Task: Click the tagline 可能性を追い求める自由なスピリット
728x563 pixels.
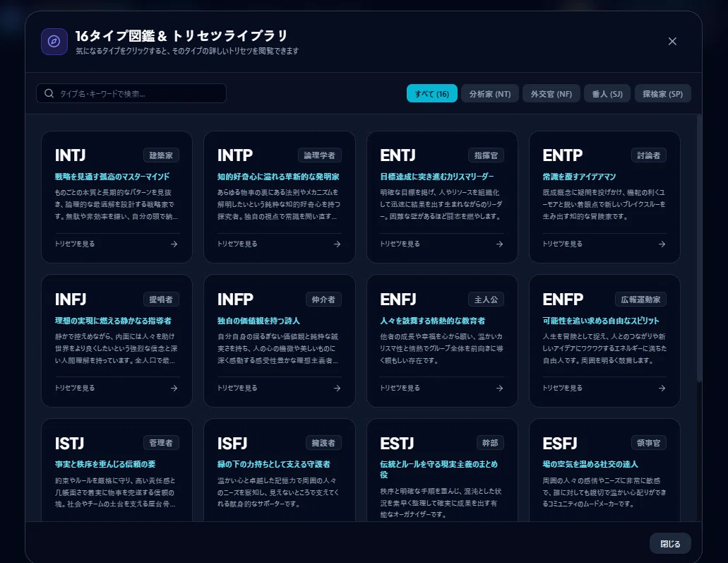Action: tap(601, 321)
